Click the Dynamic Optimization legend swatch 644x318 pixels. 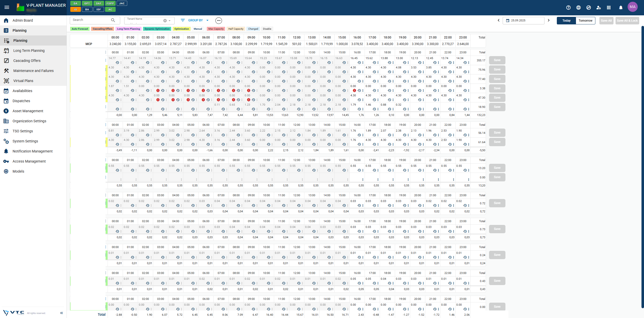click(157, 29)
